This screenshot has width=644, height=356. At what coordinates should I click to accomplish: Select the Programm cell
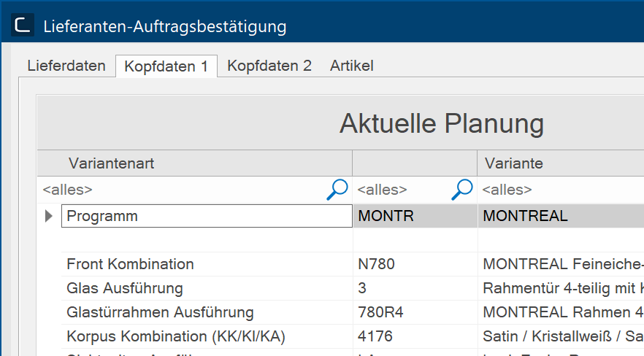tap(207, 216)
